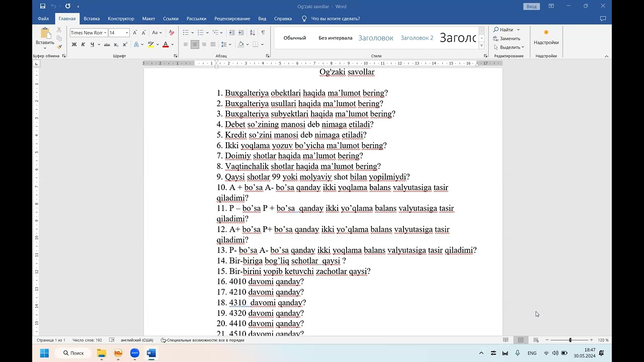Toggle underline (Ч) formatting
This screenshot has width=644, height=362.
pos(92,45)
